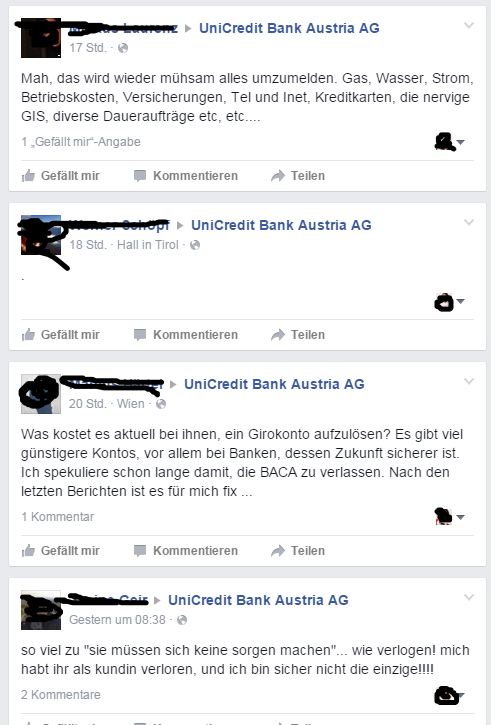Image resolution: width=491 pixels, height=725 pixels.
Task: Open post options chevron on Hall in Tirol post
Action: point(469,222)
